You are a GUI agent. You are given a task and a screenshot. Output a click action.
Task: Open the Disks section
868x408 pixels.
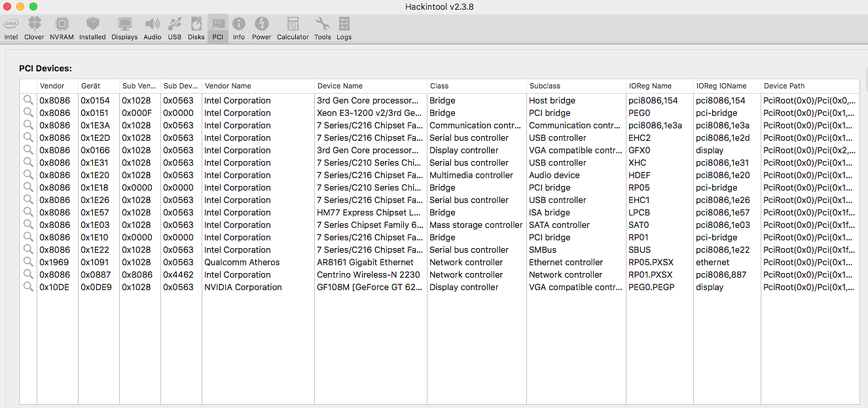pyautogui.click(x=196, y=29)
